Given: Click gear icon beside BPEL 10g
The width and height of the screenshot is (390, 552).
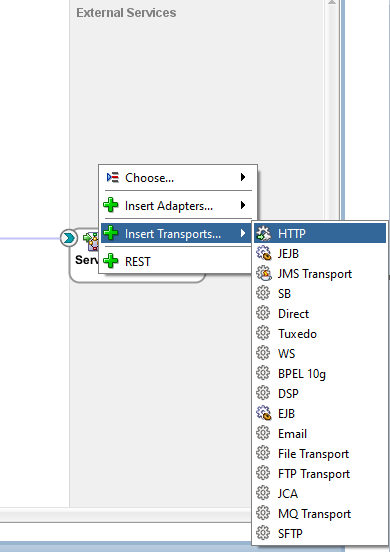Looking at the screenshot, I should pyautogui.click(x=263, y=373).
